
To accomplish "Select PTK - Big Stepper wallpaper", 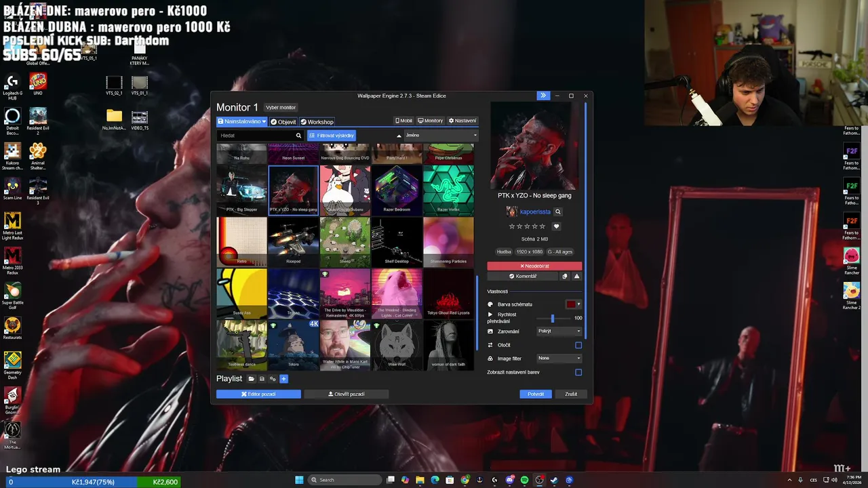I will point(241,189).
